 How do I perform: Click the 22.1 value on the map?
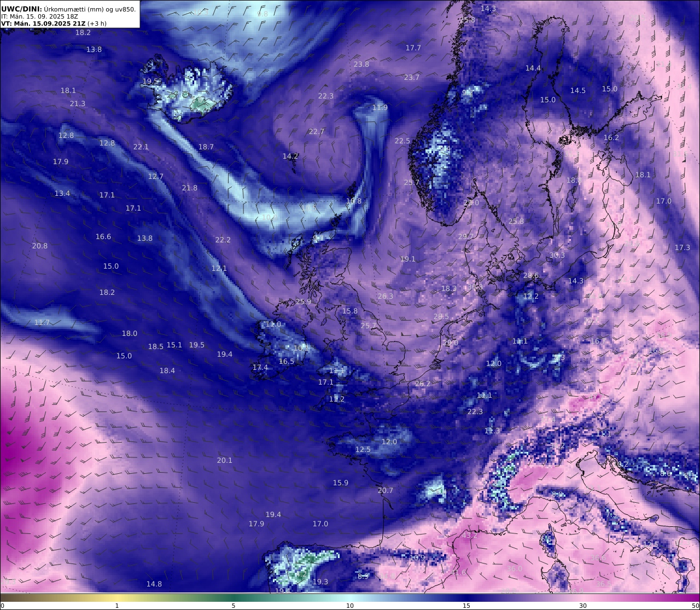pyautogui.click(x=141, y=147)
